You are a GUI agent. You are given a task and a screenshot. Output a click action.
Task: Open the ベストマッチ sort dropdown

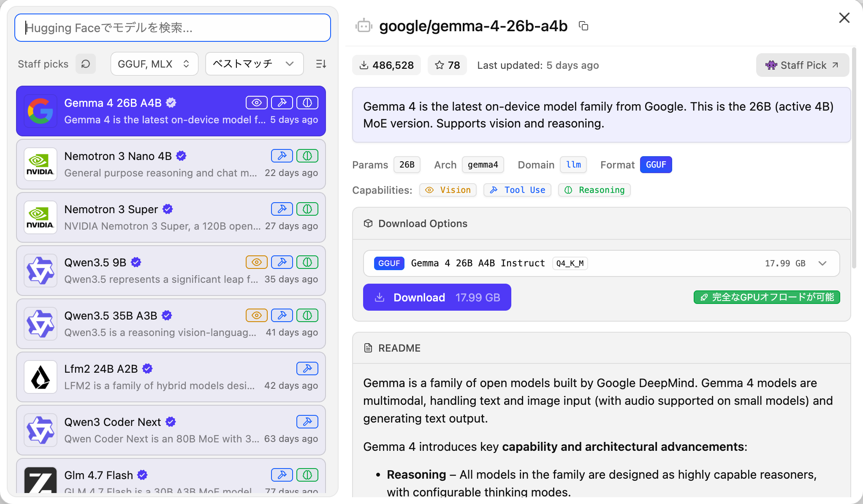[254, 64]
